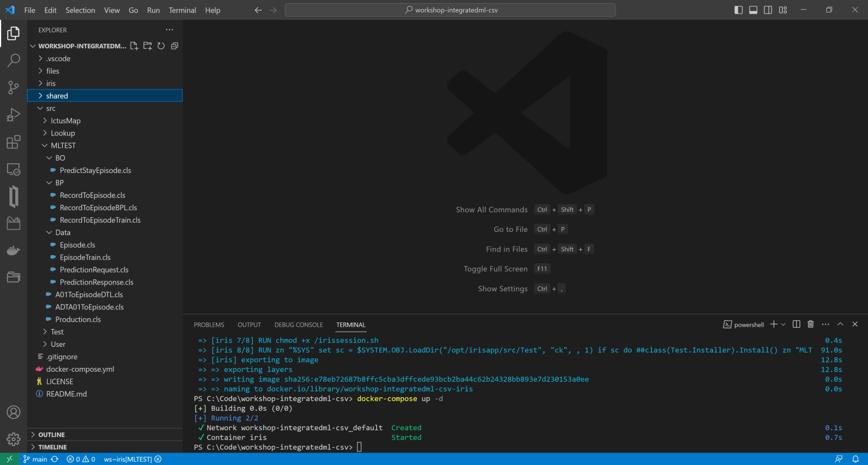
Task: Open the Search view in activity bar
Action: click(14, 60)
